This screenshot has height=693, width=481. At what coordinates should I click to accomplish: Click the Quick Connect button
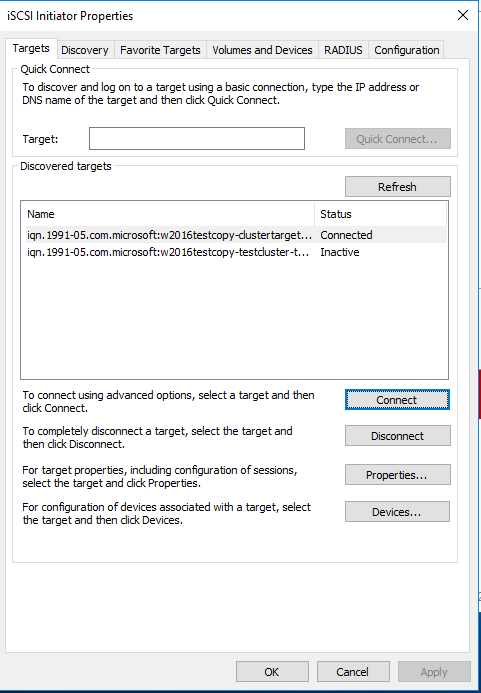pos(397,139)
